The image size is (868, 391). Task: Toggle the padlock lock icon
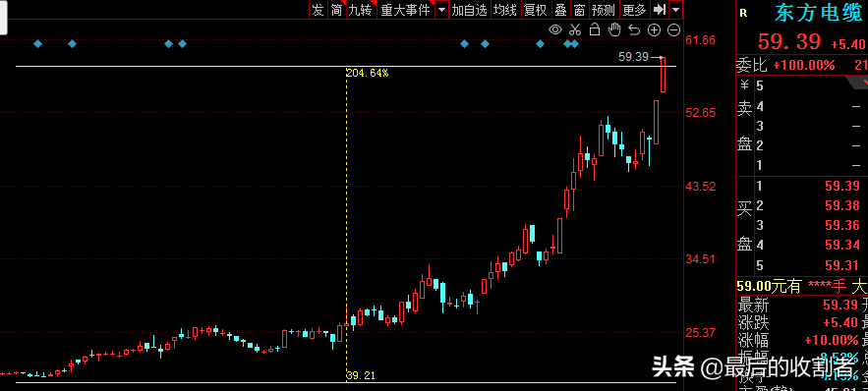[x=595, y=29]
